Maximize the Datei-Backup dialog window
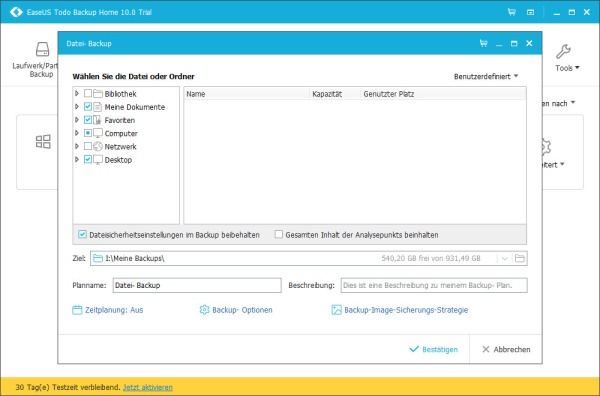 coord(514,44)
